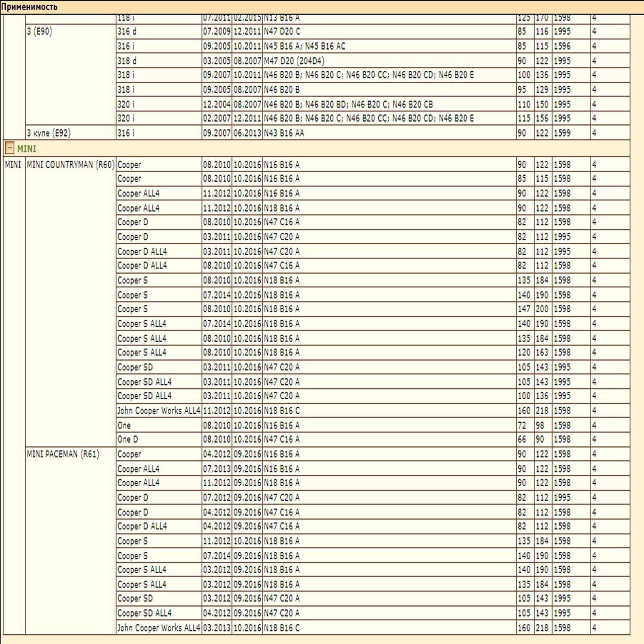Click the 72 kW power value
Screen dimensions: 644x644
click(522, 425)
